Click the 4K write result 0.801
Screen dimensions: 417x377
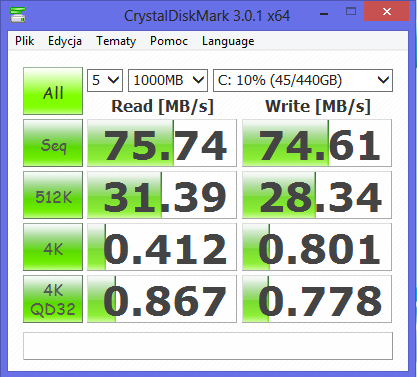pos(317,247)
